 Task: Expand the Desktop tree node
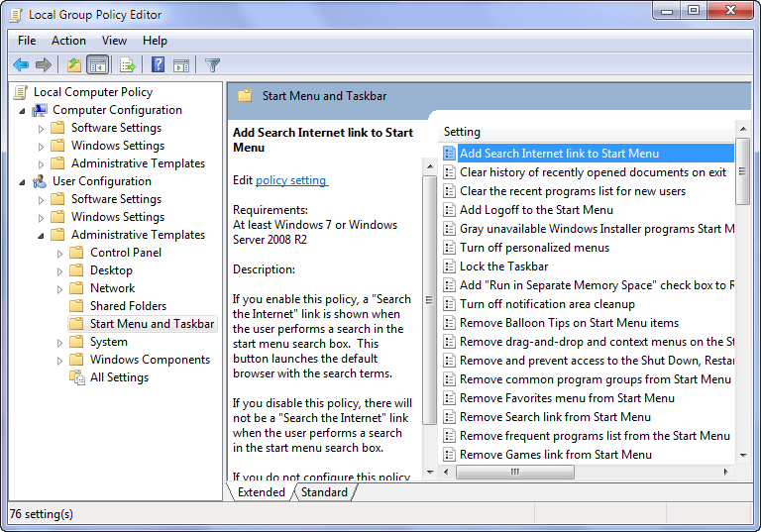point(59,271)
